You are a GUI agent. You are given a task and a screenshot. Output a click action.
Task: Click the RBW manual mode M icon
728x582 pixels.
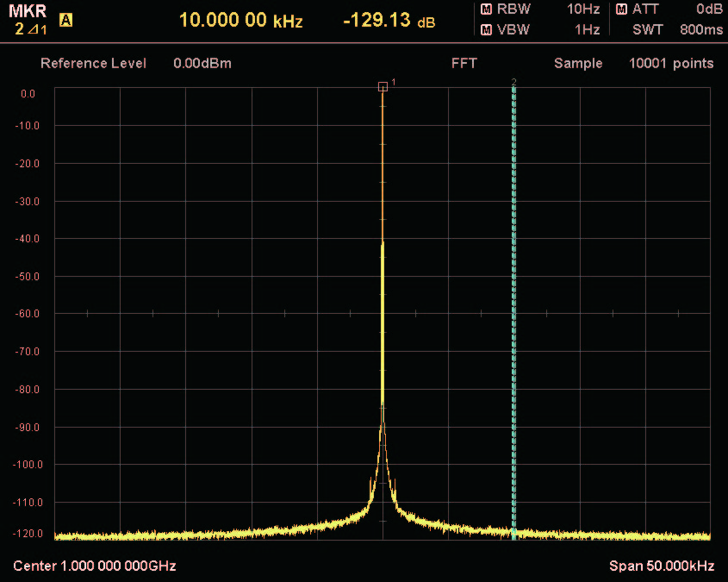tap(486, 9)
